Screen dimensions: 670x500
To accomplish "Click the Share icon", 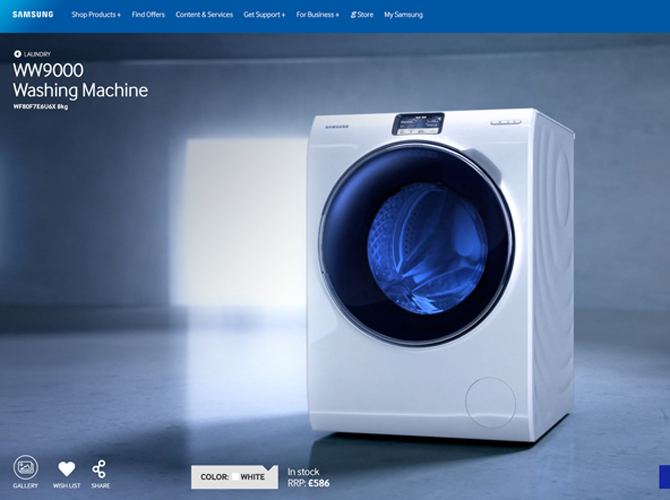I will (99, 469).
